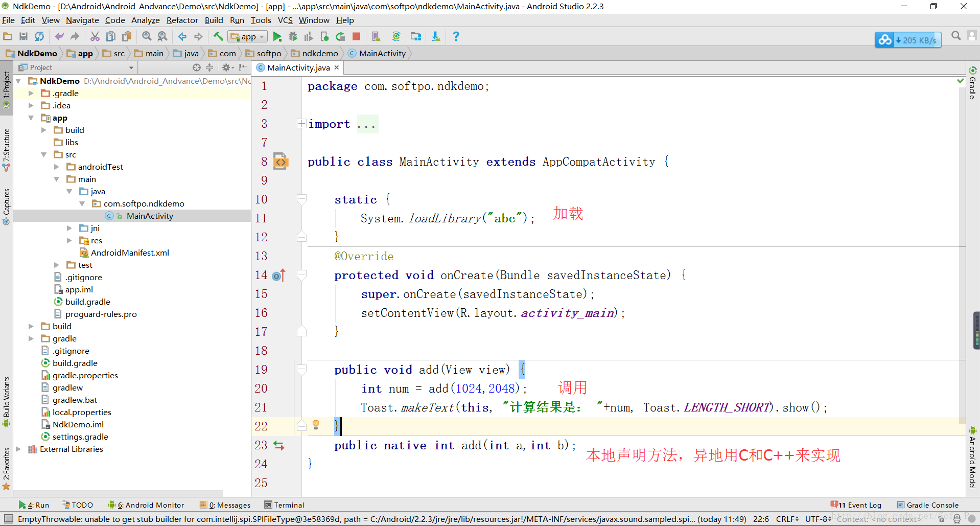The width and height of the screenshot is (980, 526).
Task: Expand the .idea folder
Action: tap(31, 105)
